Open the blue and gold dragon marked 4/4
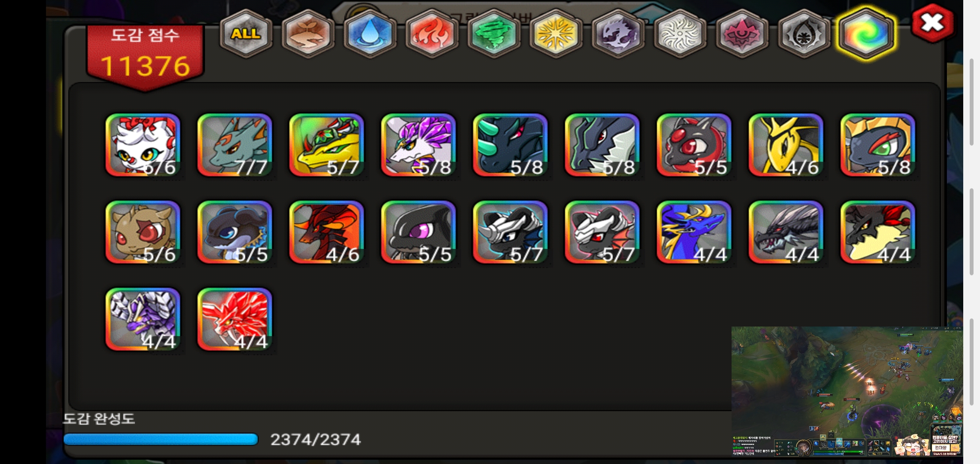The width and height of the screenshot is (980, 464). (694, 232)
